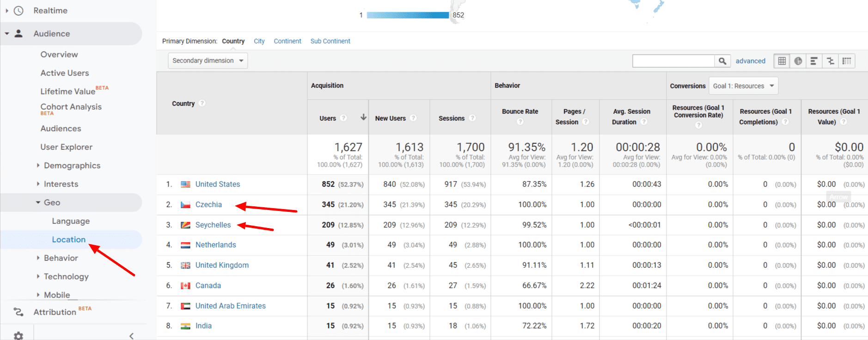Open Goal 1: Resources conversions dropdown
Viewport: 868px width, 340px height.
click(x=743, y=86)
